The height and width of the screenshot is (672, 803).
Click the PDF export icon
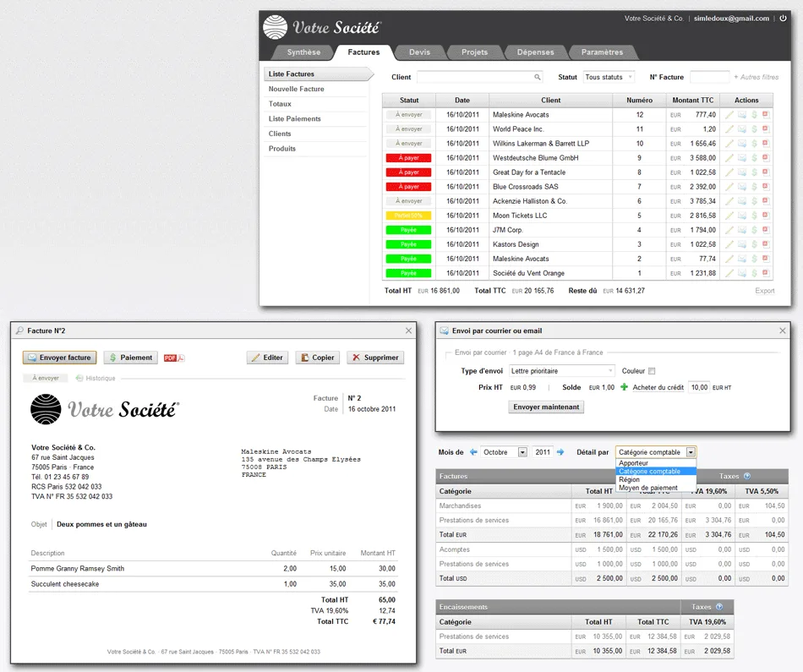click(x=174, y=358)
